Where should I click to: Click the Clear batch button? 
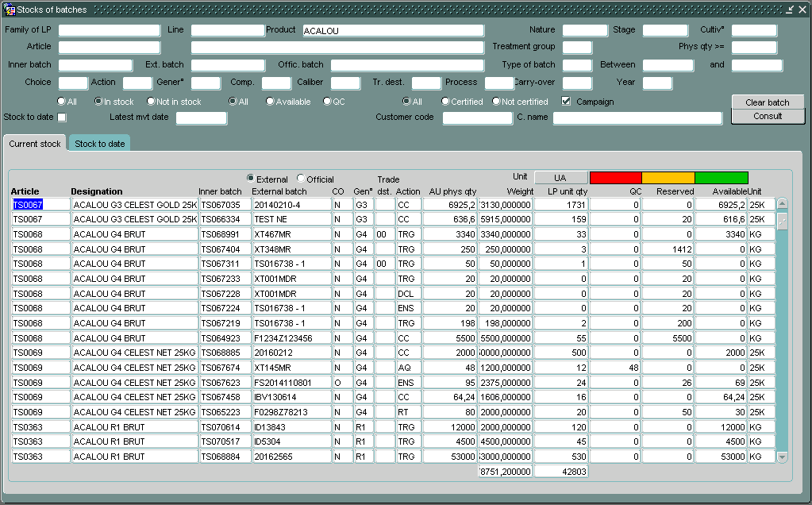[x=768, y=102]
